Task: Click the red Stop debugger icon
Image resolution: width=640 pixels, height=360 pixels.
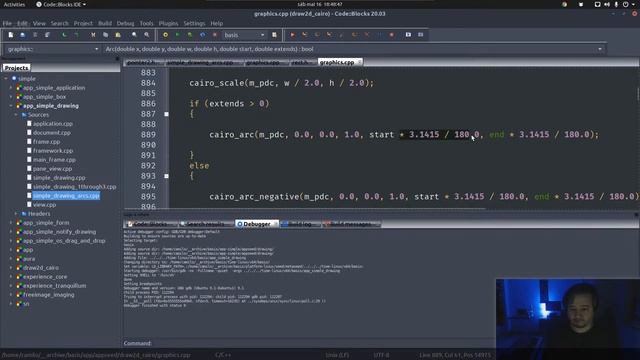Action: coord(391,35)
